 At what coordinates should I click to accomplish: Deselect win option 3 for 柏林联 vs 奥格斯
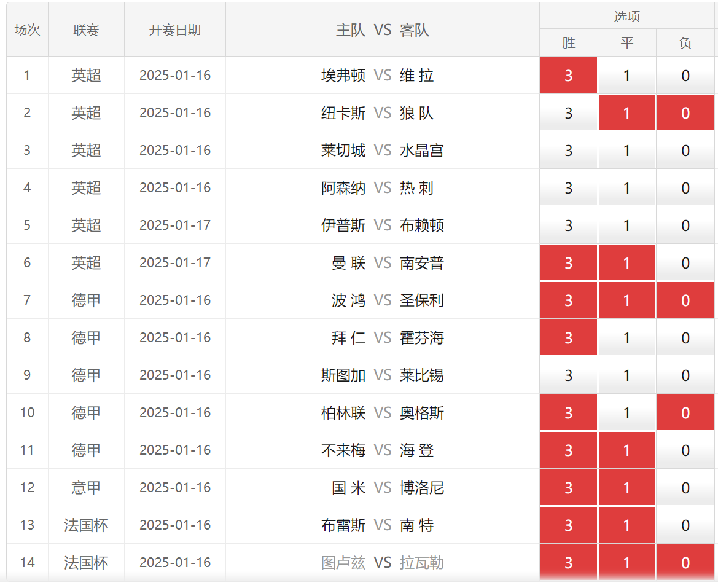pyautogui.click(x=568, y=413)
